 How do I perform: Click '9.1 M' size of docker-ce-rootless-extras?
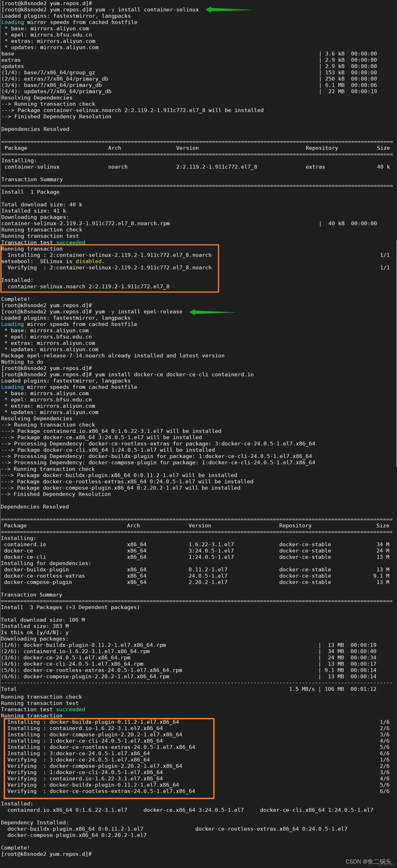click(x=381, y=576)
